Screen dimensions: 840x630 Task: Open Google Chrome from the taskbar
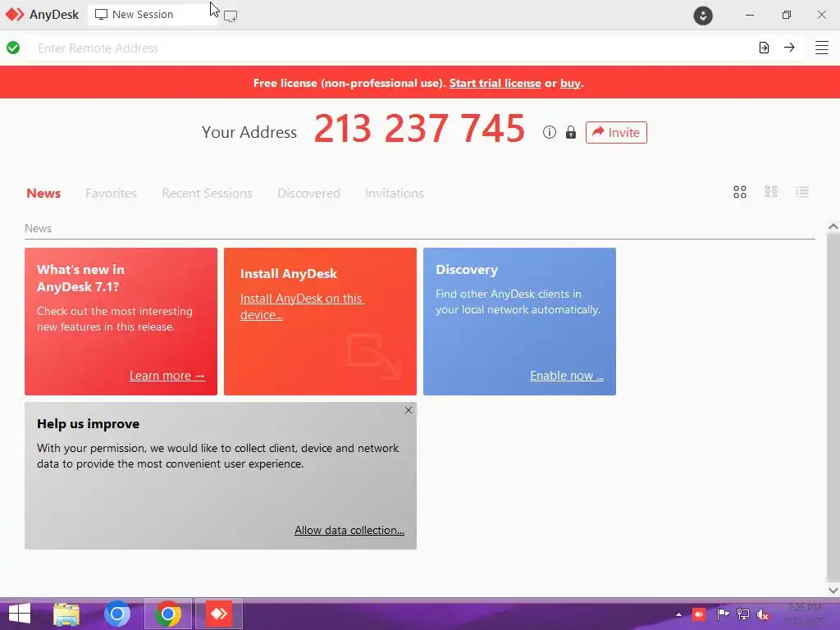167,614
